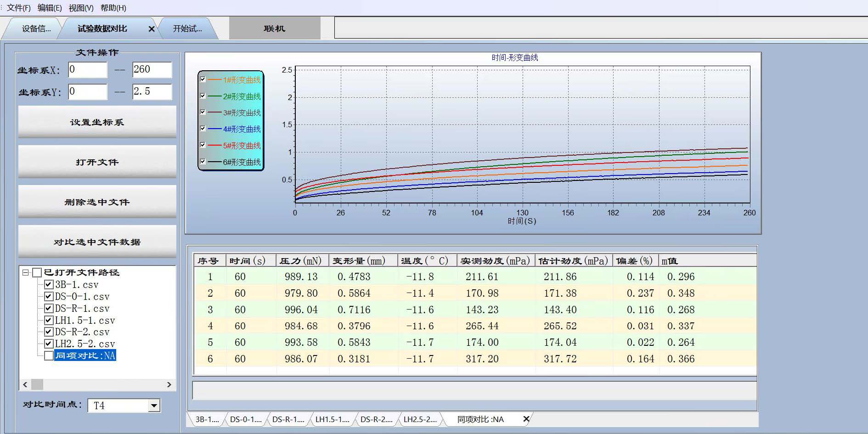Viewport: 868px width, 434px height.
Task: Collapse the 已打开文件路径 tree node
Action: tap(26, 272)
